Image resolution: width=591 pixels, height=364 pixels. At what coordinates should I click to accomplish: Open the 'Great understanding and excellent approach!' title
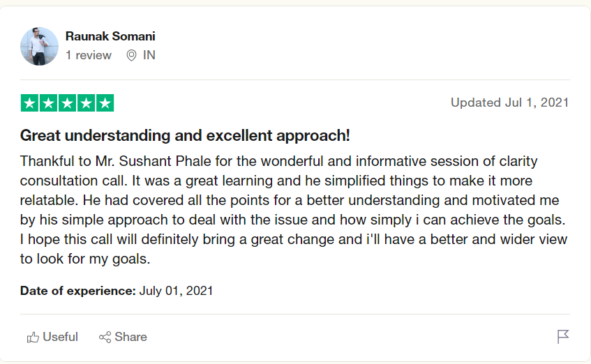point(185,135)
